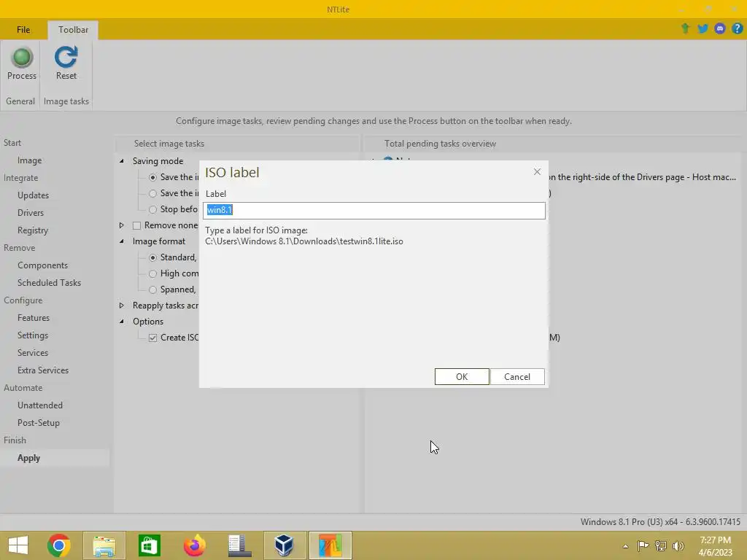
Task: Click the NTLite taskbar icon
Action: pos(330,545)
